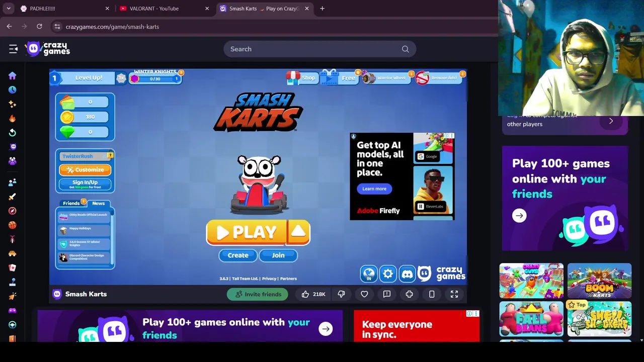This screenshot has width=644, height=362.
Task: Click Sign In/Up button
Action: tap(85, 185)
